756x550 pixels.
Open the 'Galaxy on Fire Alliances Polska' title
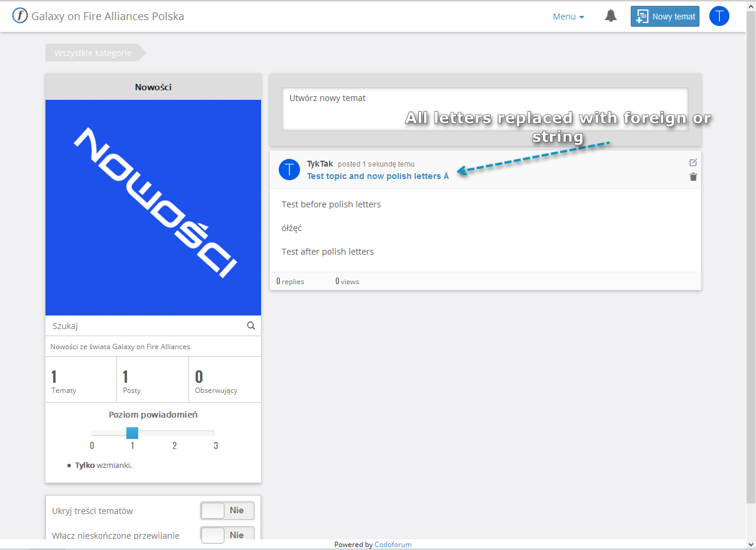point(107,16)
